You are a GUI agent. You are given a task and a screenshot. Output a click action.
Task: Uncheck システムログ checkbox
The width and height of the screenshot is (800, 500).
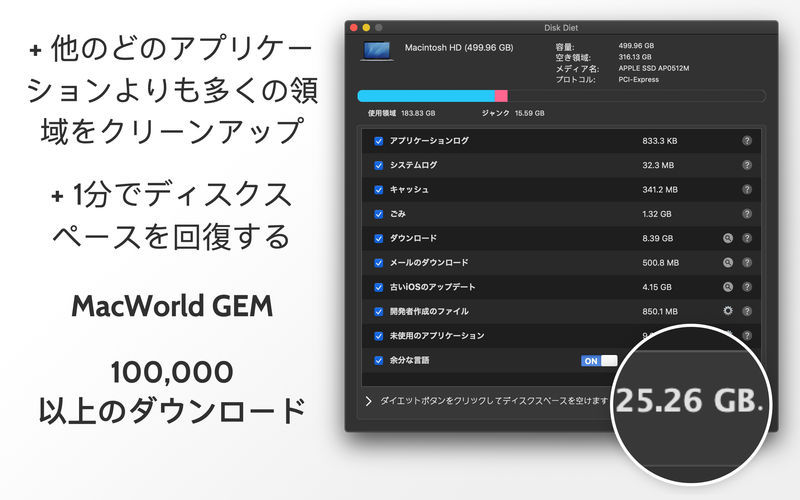[x=379, y=165]
